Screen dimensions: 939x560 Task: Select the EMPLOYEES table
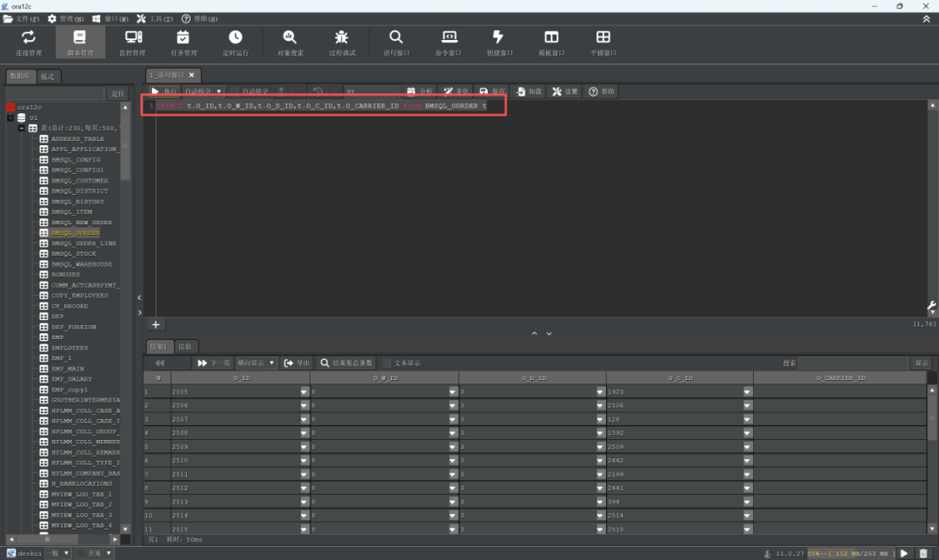point(70,348)
